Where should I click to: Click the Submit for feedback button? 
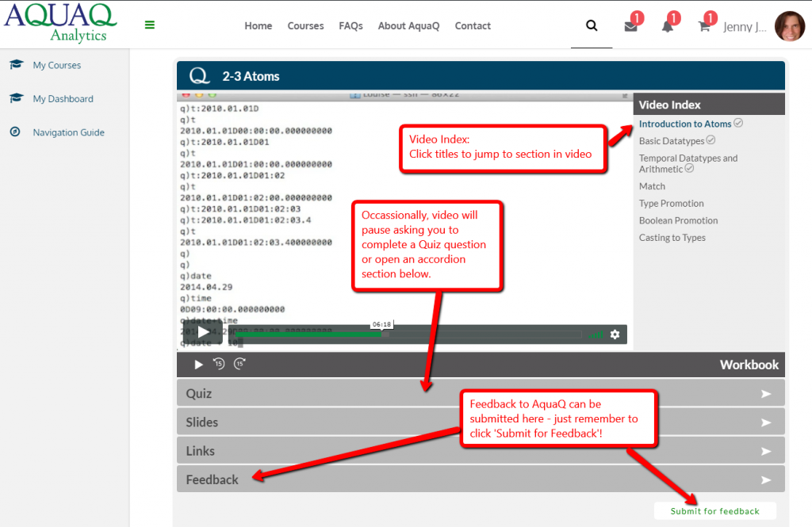point(714,510)
